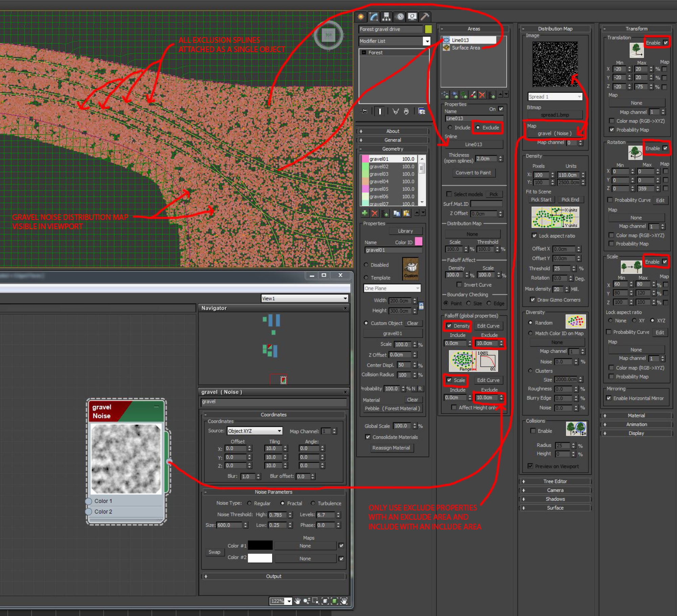Toggle Translation Enable checkbox
Image resolution: width=677 pixels, height=616 pixels.
click(x=665, y=43)
